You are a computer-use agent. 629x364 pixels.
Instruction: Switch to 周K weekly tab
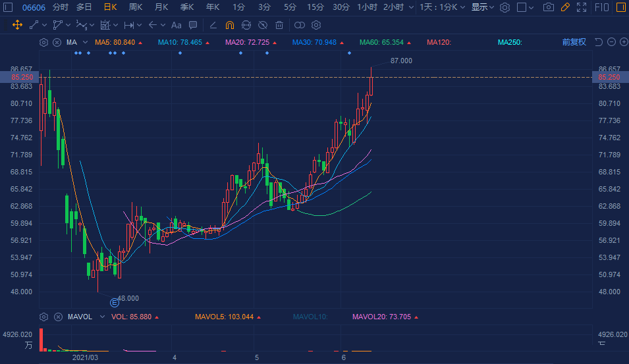tap(136, 7)
